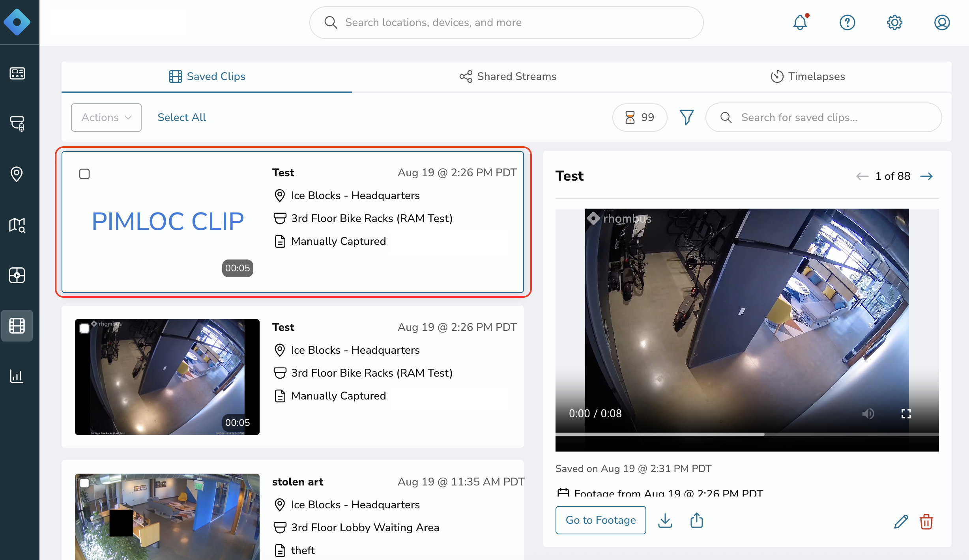969x560 pixels.
Task: Expand the Actions dropdown
Action: point(106,118)
